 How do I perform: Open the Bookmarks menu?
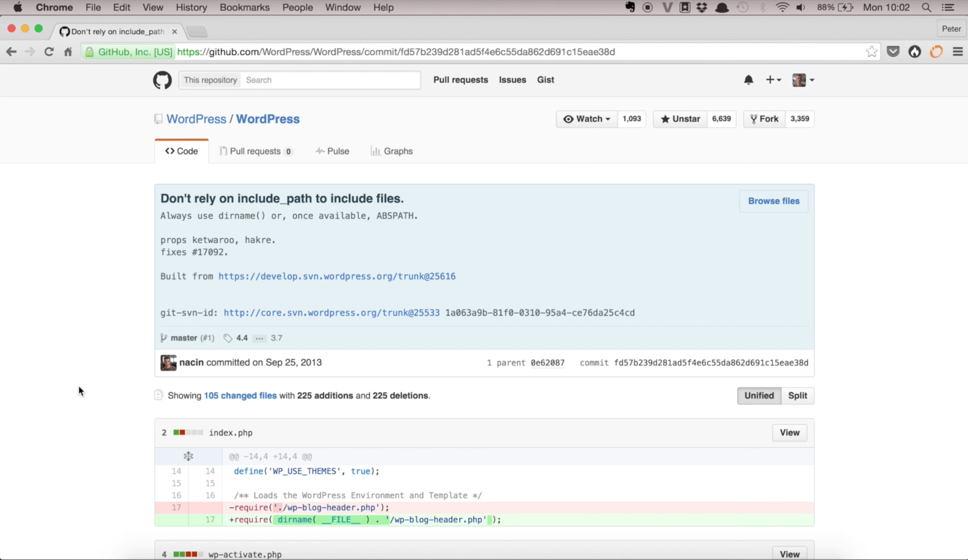[x=245, y=7]
